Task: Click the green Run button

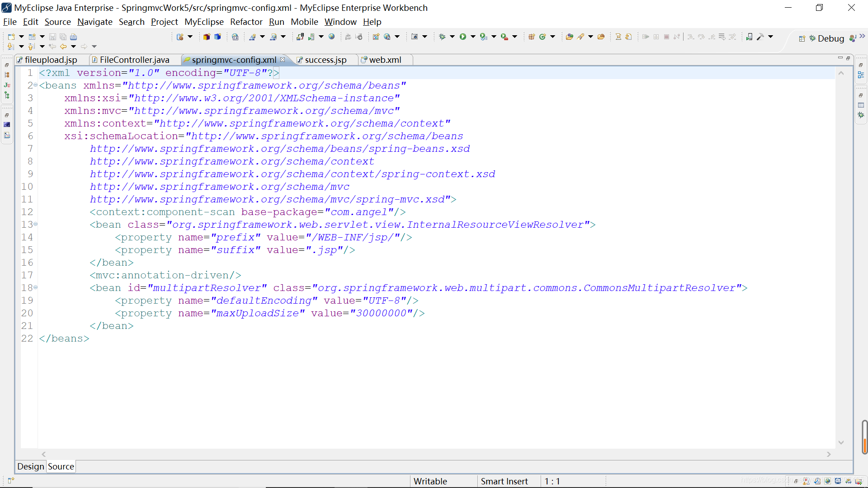Action: pyautogui.click(x=462, y=37)
